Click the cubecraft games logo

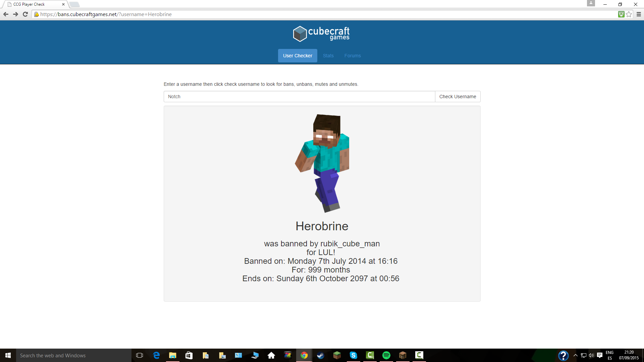click(321, 34)
